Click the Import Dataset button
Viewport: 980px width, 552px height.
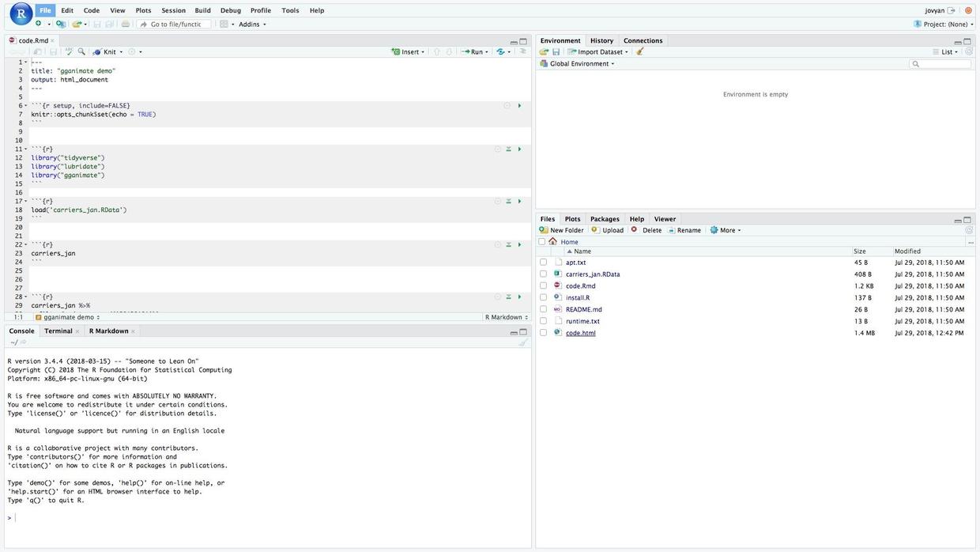[599, 52]
